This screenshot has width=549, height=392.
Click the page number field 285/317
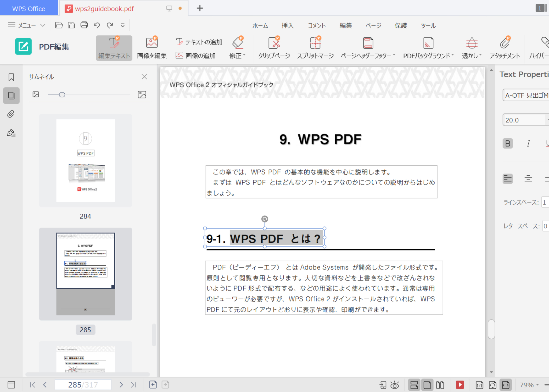coord(83,385)
